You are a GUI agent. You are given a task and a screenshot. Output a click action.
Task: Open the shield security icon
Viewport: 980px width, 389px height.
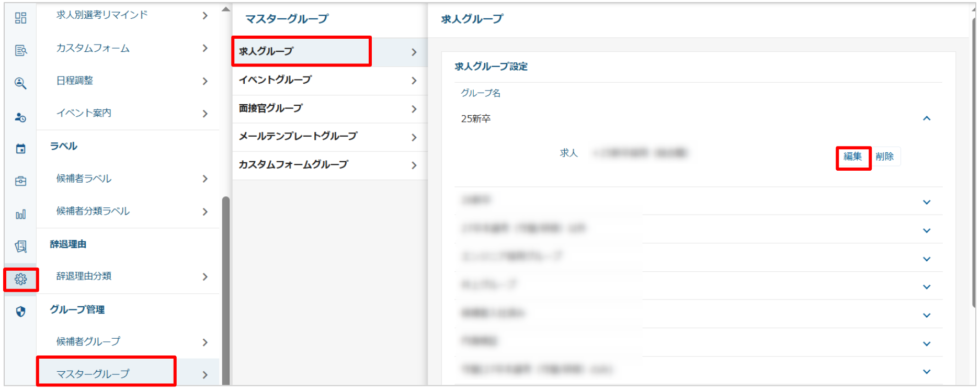20,312
